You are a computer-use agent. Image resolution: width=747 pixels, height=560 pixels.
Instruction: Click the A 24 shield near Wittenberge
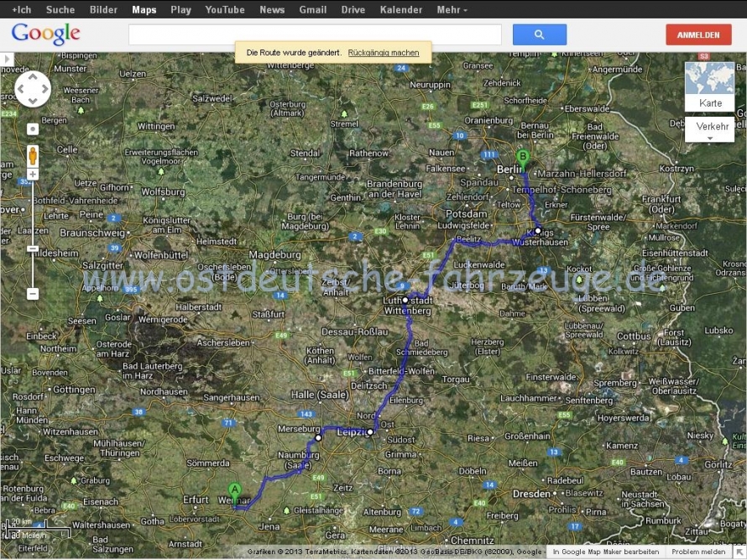point(401,68)
